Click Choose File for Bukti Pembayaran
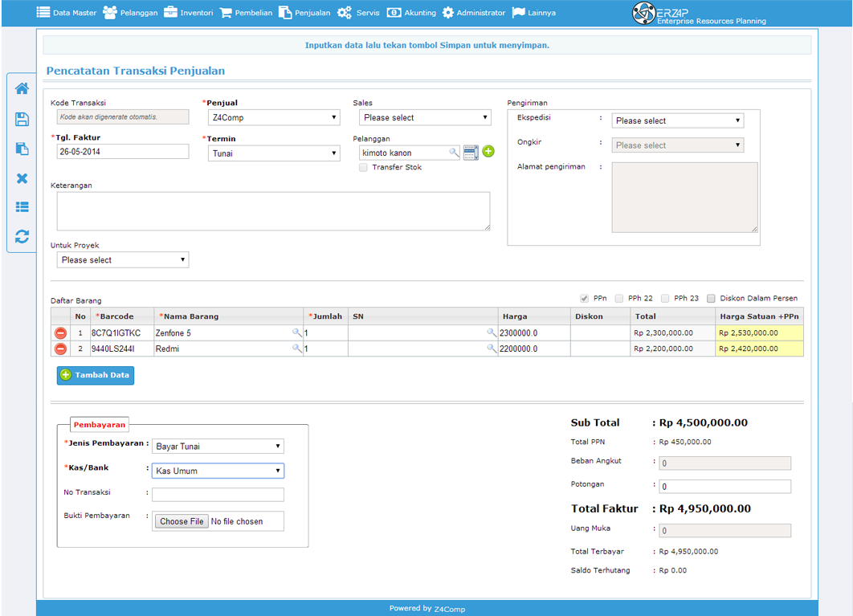 [x=182, y=521]
